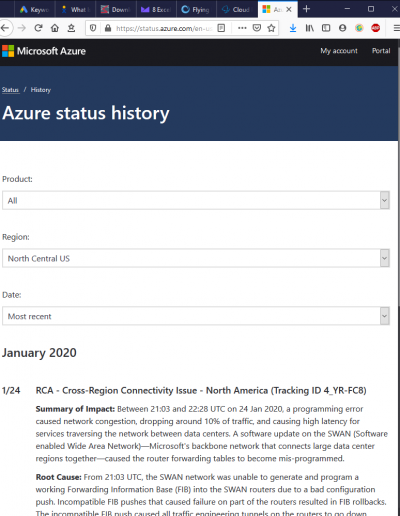Viewport: 400px width, 516px height.
Task: Switch to the Downl tab
Action: click(116, 9)
